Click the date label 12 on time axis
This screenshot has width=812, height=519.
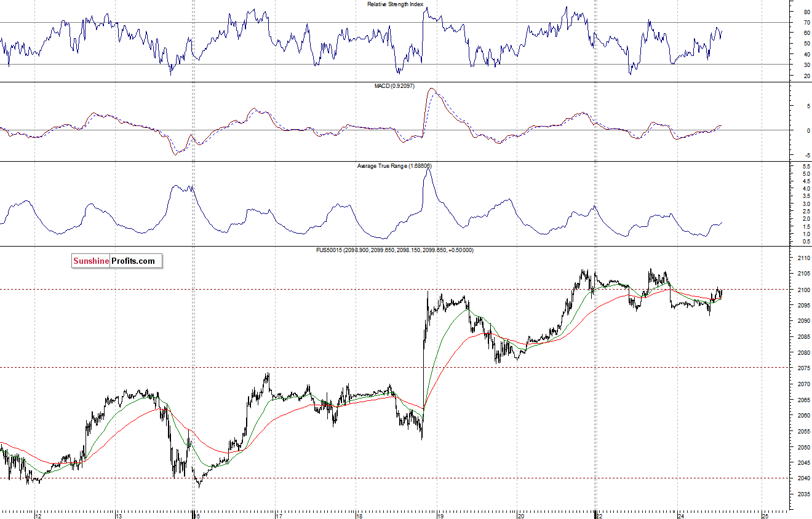[x=38, y=515]
